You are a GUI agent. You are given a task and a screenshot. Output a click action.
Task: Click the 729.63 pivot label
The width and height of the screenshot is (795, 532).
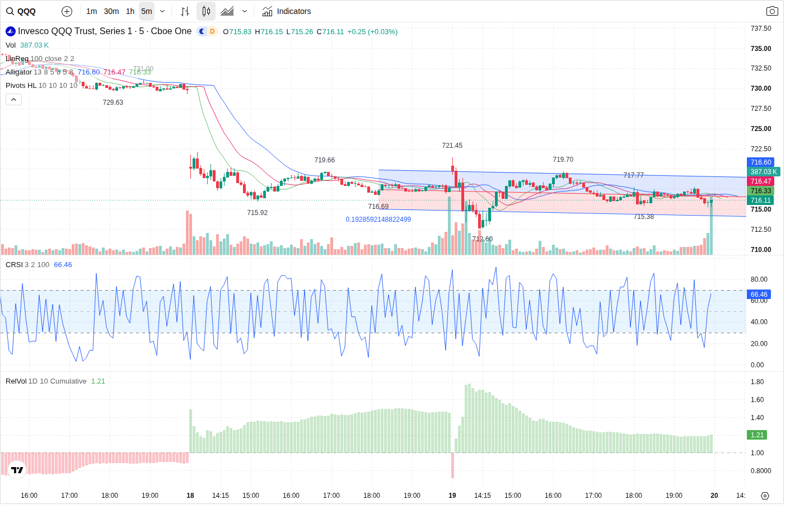click(x=113, y=102)
